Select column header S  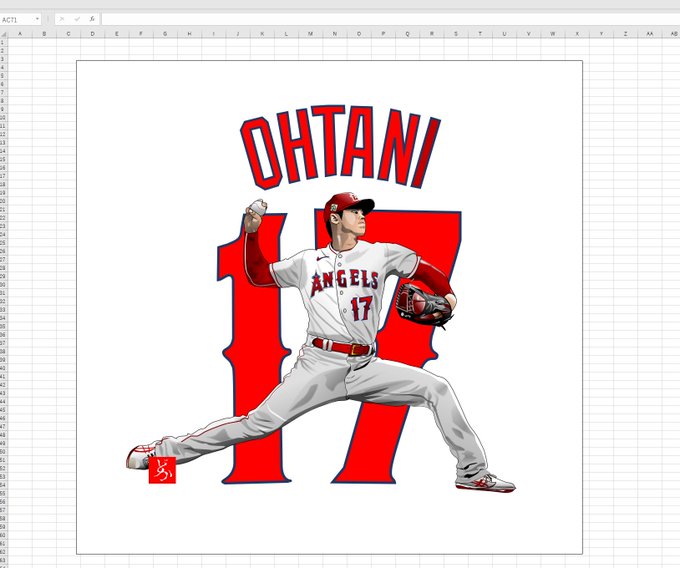[456, 34]
